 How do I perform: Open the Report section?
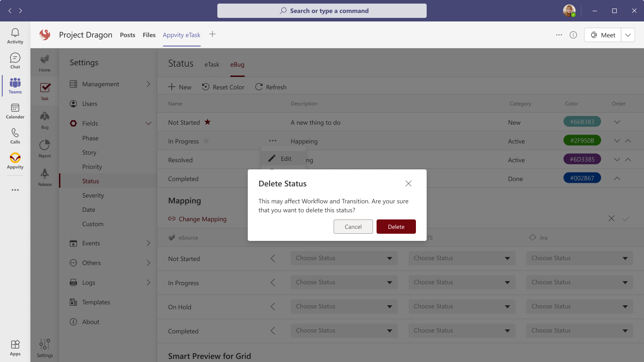tap(44, 148)
